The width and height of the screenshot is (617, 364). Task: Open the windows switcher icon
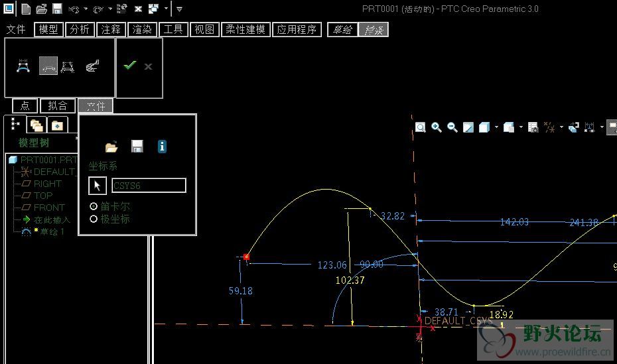point(153,9)
